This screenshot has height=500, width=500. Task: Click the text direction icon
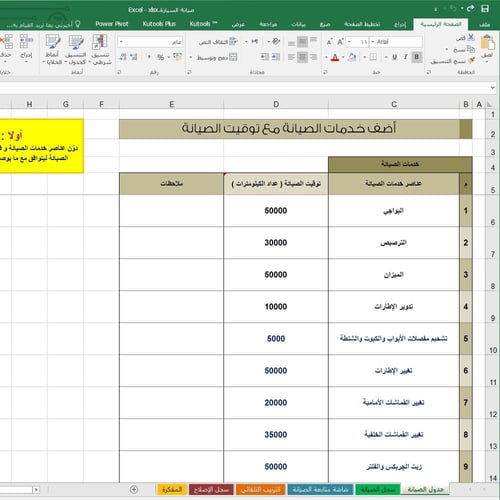click(255, 41)
